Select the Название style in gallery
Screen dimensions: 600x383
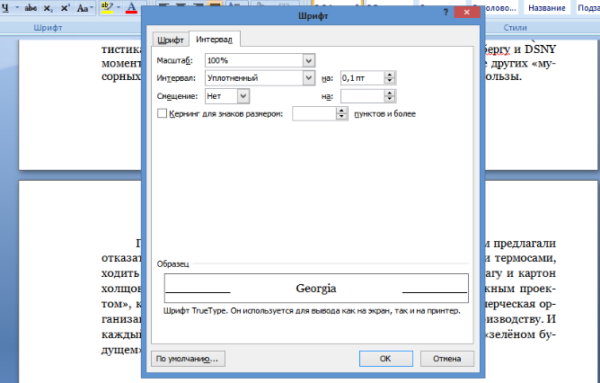546,8
